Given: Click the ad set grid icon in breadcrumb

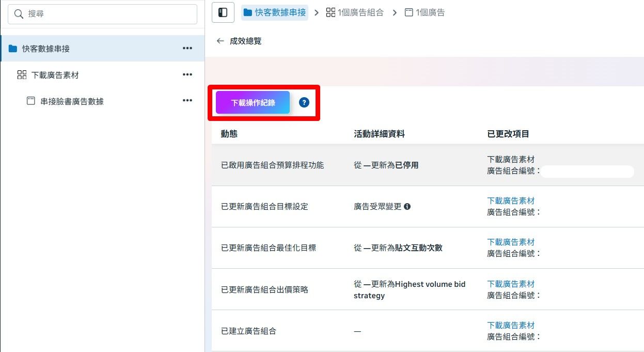Looking at the screenshot, I should tap(331, 12).
